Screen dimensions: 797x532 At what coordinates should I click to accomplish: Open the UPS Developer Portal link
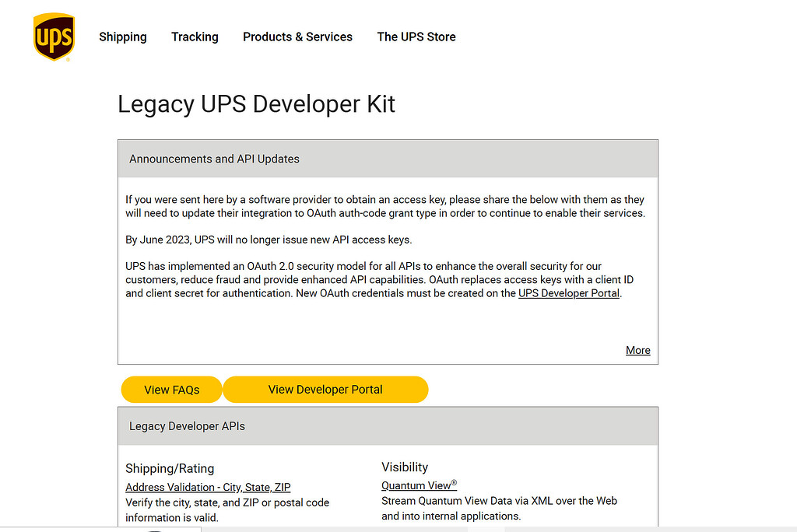(569, 293)
